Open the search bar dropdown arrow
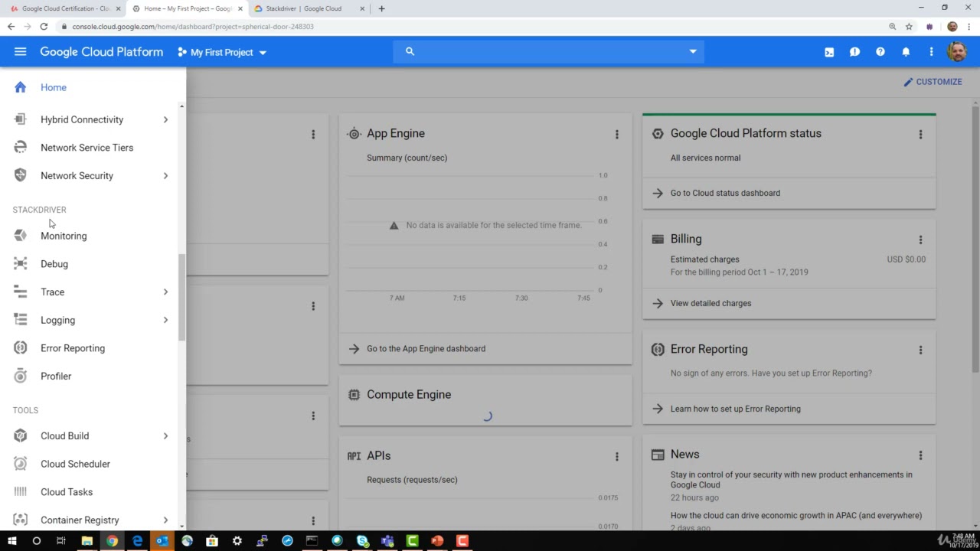This screenshot has height=551, width=980. pos(693,51)
